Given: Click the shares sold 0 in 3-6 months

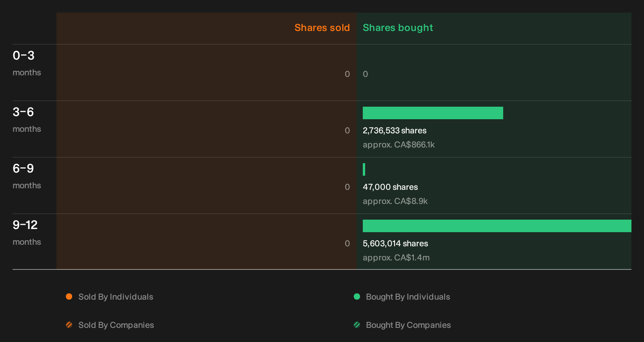Looking at the screenshot, I should tap(347, 131).
